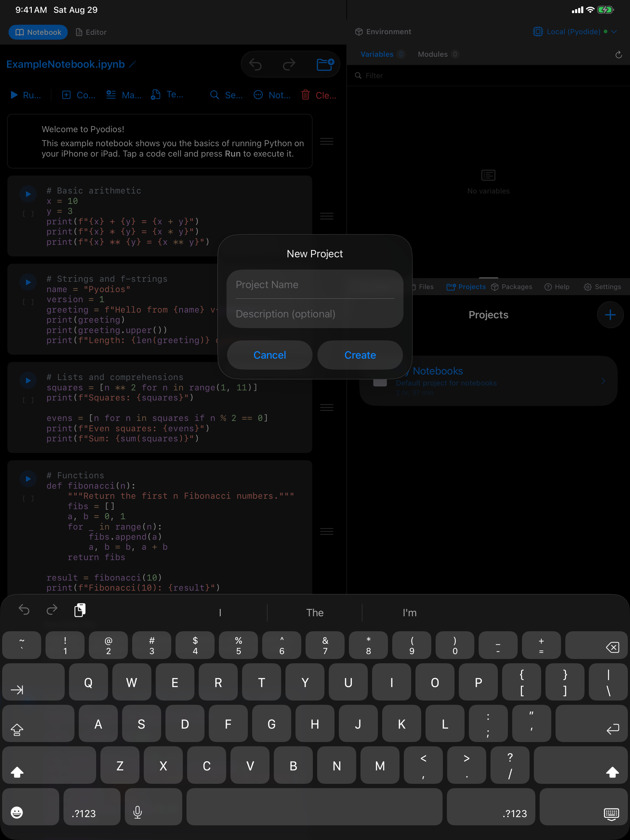Open the Help tab
Screen dimensions: 630x840
pyautogui.click(x=557, y=287)
